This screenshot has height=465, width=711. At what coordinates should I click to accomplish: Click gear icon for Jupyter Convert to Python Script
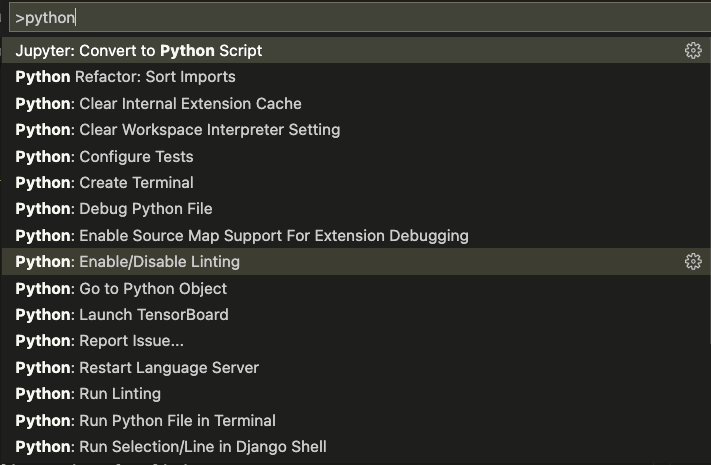click(x=693, y=50)
